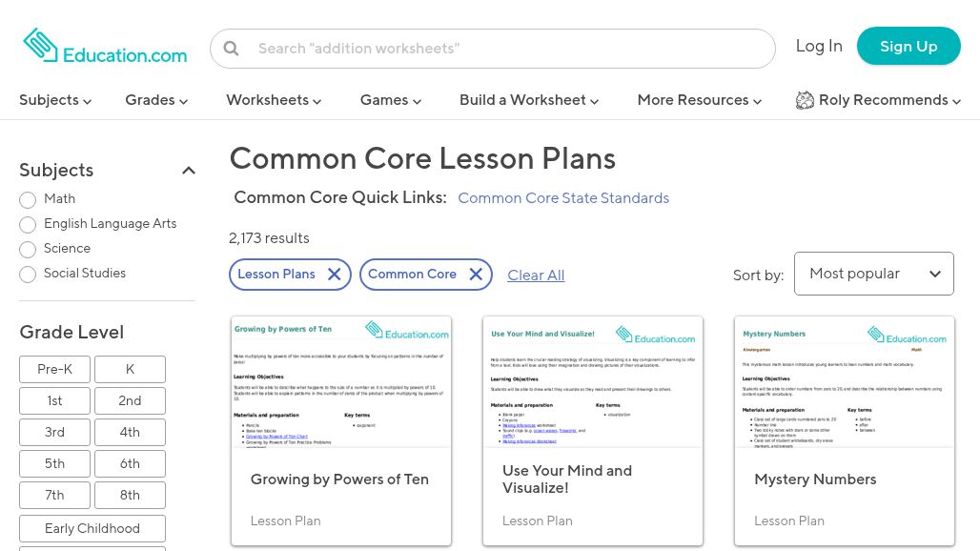Open the Games navigation menu
The width and height of the screenshot is (980, 551).
(390, 100)
